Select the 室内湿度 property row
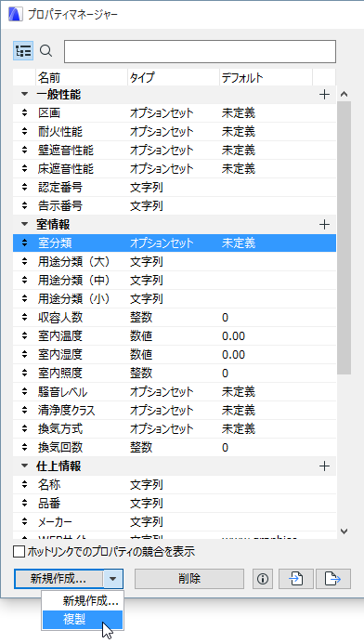The width and height of the screenshot is (364, 643). click(175, 355)
